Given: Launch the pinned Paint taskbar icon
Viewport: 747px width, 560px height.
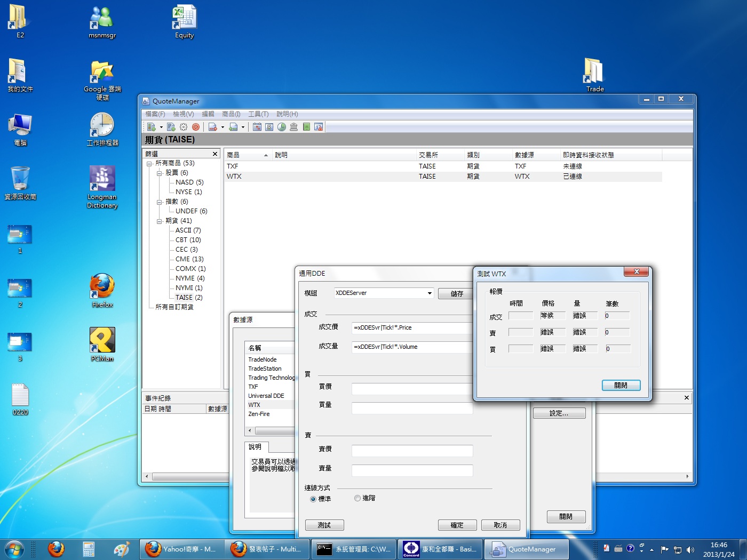Looking at the screenshot, I should (122, 549).
